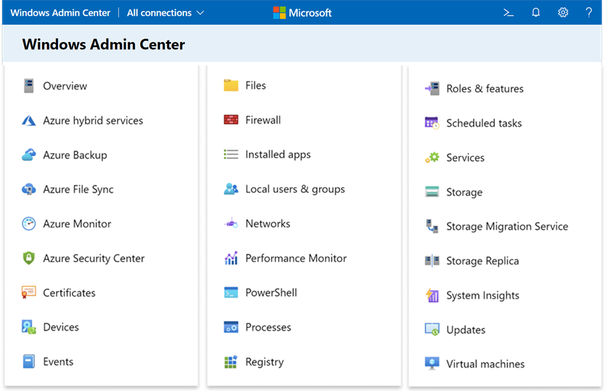This screenshot has width=606, height=391.
Task: Open the Processes label
Action: point(268,327)
